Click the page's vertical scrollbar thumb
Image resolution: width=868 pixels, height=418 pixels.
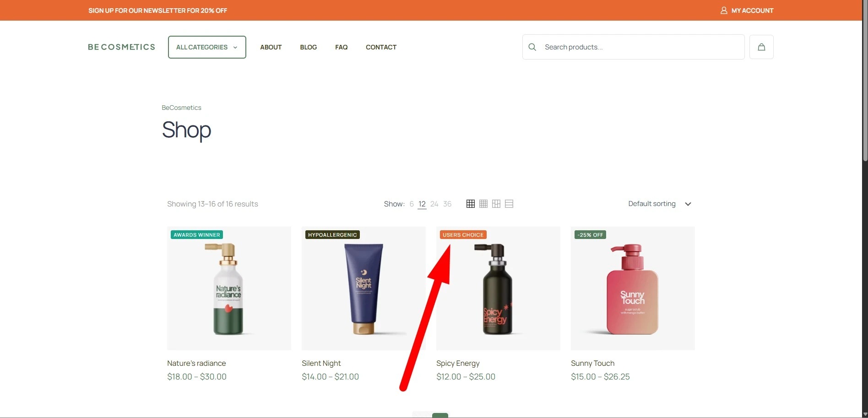click(865, 82)
